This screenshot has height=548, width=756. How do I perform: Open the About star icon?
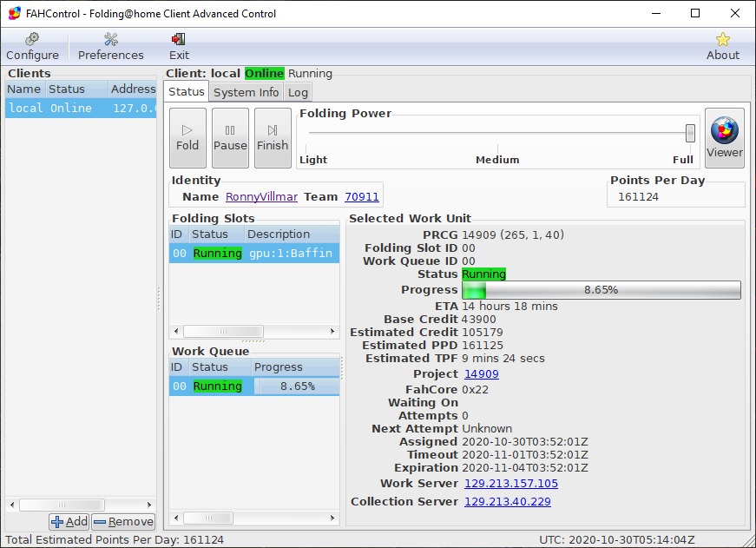(722, 47)
